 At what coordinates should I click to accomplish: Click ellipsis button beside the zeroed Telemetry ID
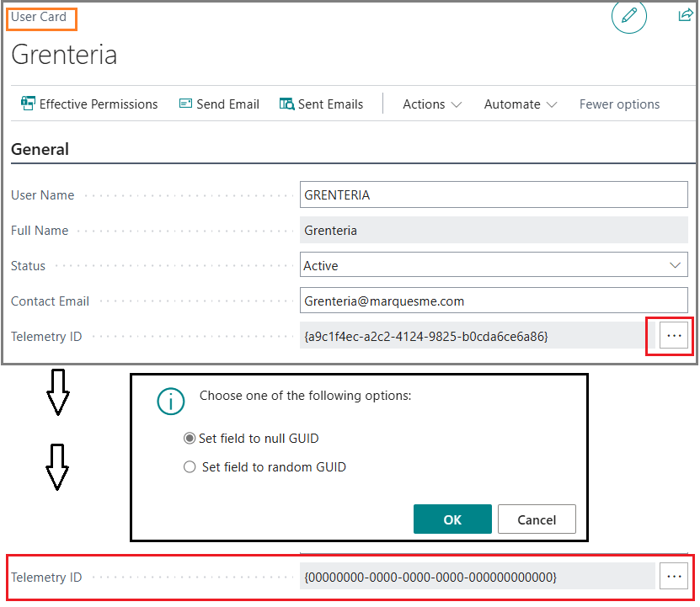673,577
